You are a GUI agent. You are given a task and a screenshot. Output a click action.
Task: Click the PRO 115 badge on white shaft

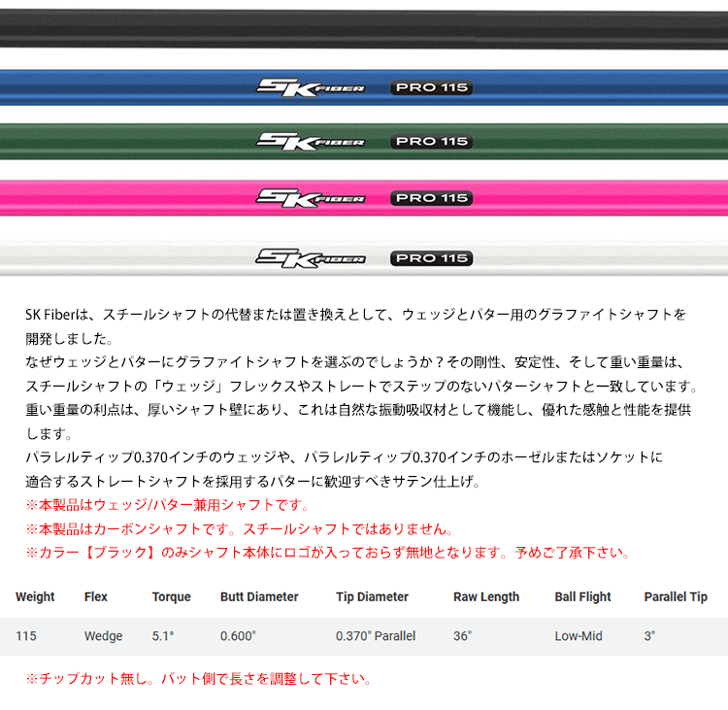[x=432, y=258]
